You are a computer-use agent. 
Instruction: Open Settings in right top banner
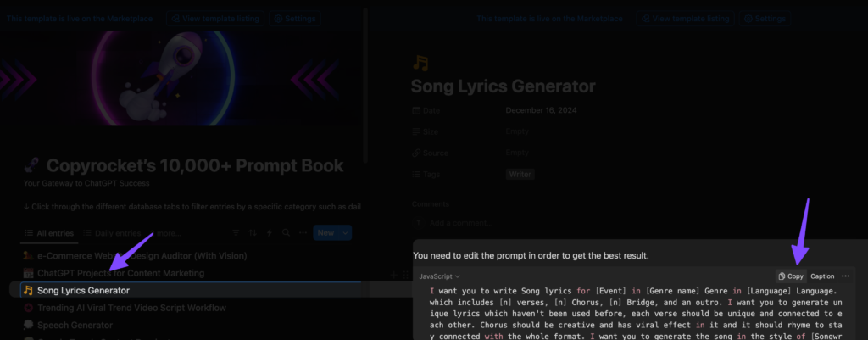tap(765, 18)
